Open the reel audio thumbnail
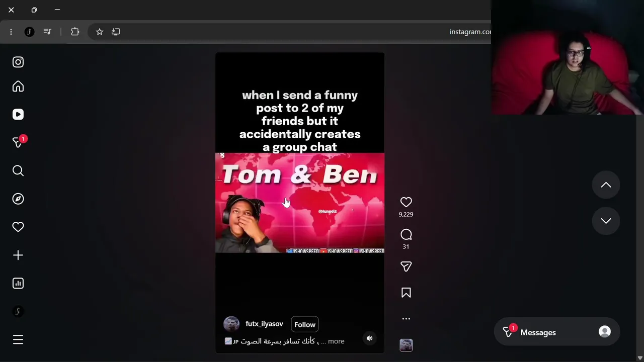The width and height of the screenshot is (644, 362). 406,345
